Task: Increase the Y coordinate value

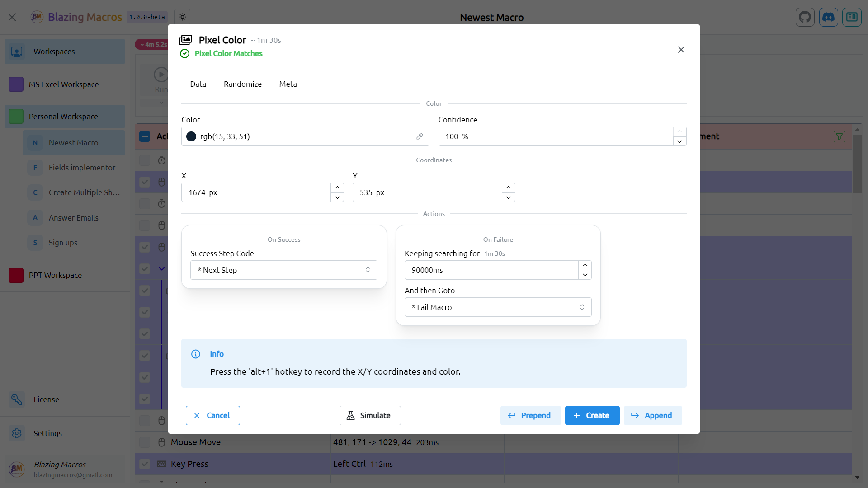Action: tap(508, 188)
